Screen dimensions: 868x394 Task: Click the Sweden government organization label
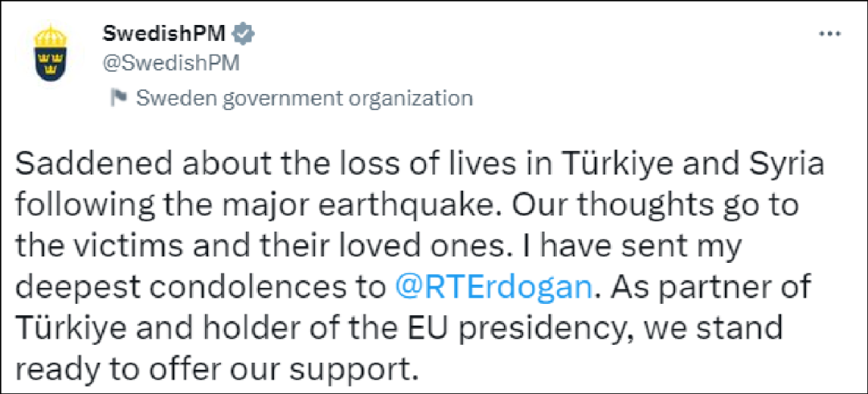[304, 99]
